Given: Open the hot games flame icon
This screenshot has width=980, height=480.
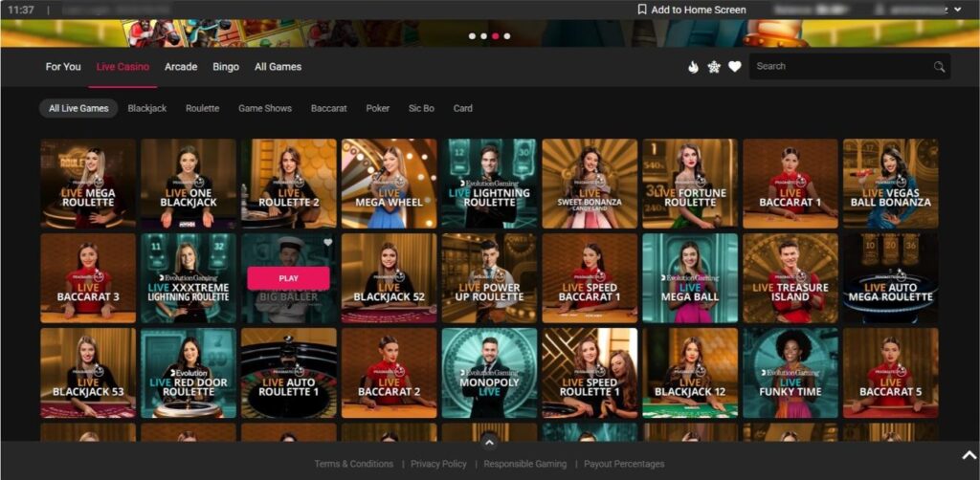Looking at the screenshot, I should [x=693, y=67].
